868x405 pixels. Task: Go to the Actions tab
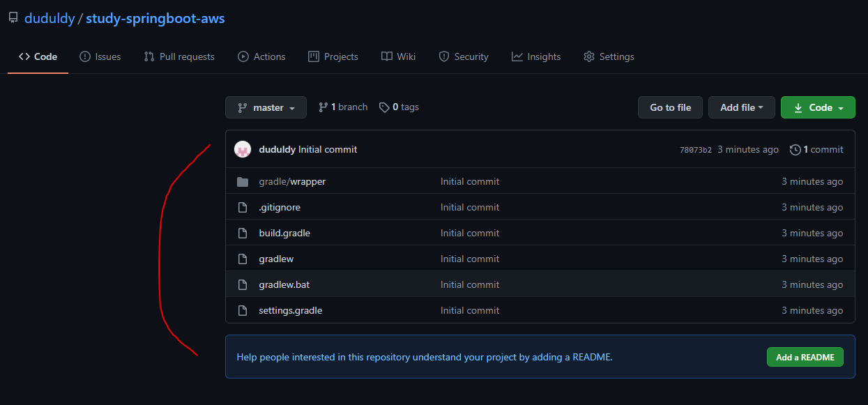[x=261, y=56]
